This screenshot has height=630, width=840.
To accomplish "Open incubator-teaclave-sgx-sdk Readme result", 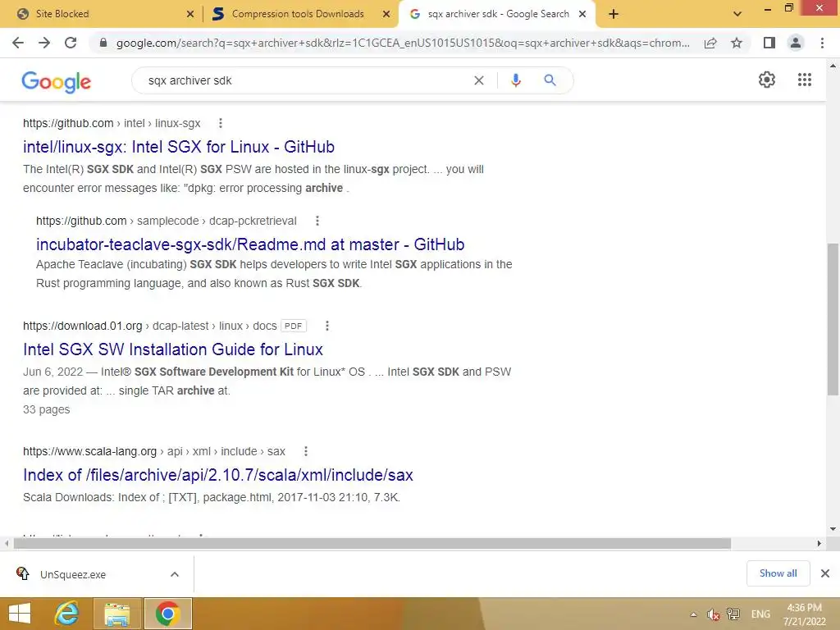I will tap(250, 244).
